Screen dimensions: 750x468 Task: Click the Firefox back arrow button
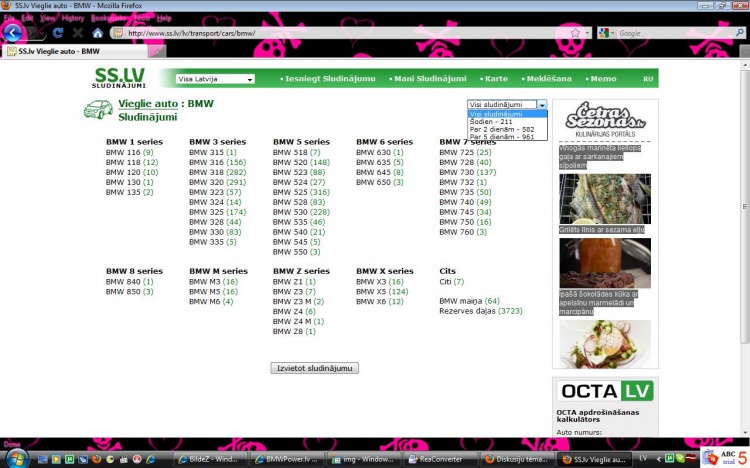(x=13, y=33)
